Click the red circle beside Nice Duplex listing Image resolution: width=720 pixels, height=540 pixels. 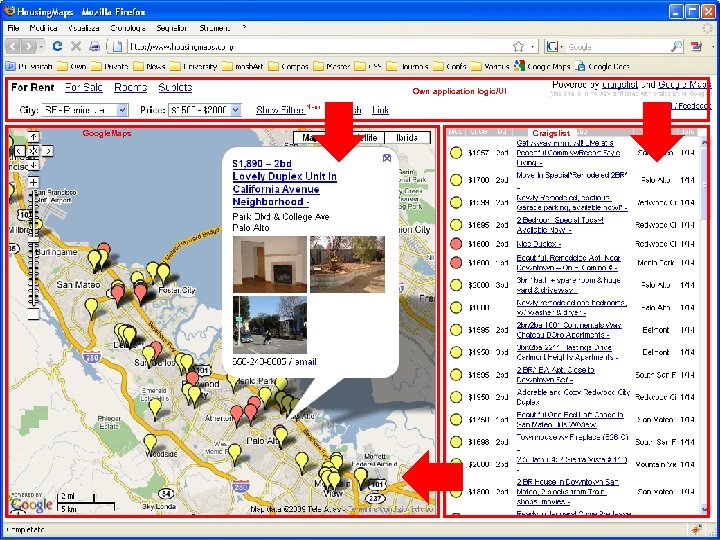(456, 244)
